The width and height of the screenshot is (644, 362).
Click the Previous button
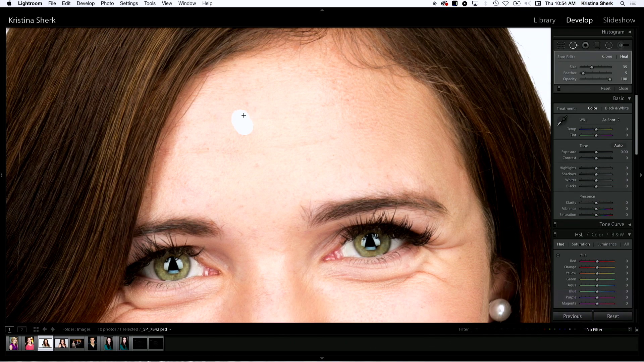[572, 316]
